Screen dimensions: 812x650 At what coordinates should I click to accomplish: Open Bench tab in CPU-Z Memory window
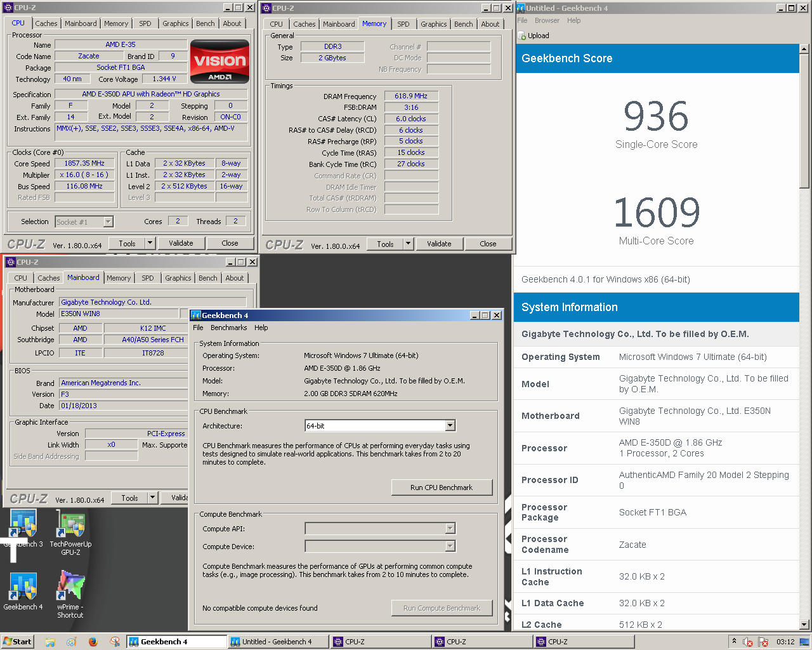pyautogui.click(x=464, y=24)
